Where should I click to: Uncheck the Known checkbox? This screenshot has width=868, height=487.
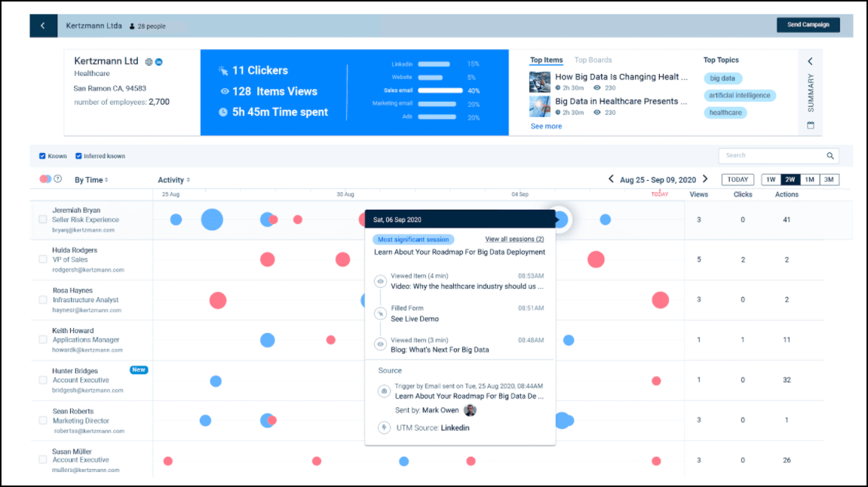(42, 156)
